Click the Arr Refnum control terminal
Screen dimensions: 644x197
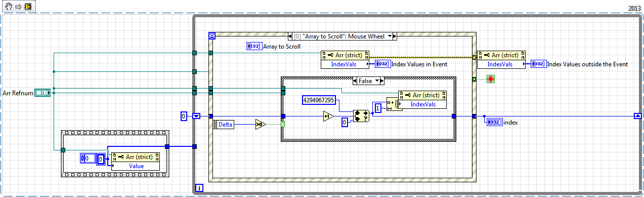coord(42,93)
